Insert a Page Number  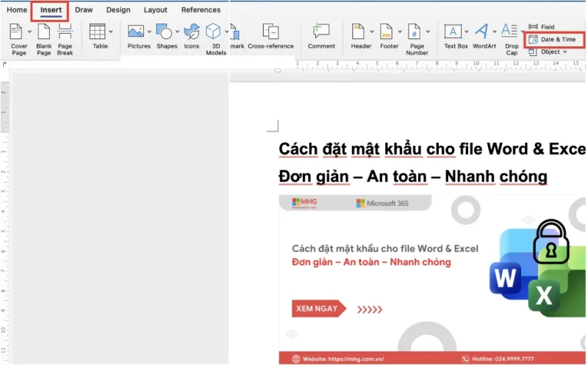pyautogui.click(x=417, y=39)
